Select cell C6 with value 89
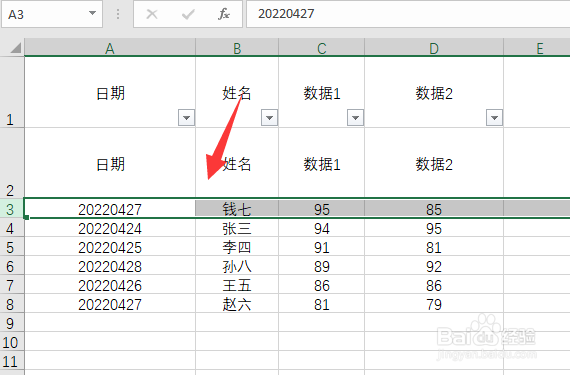 pyautogui.click(x=322, y=266)
